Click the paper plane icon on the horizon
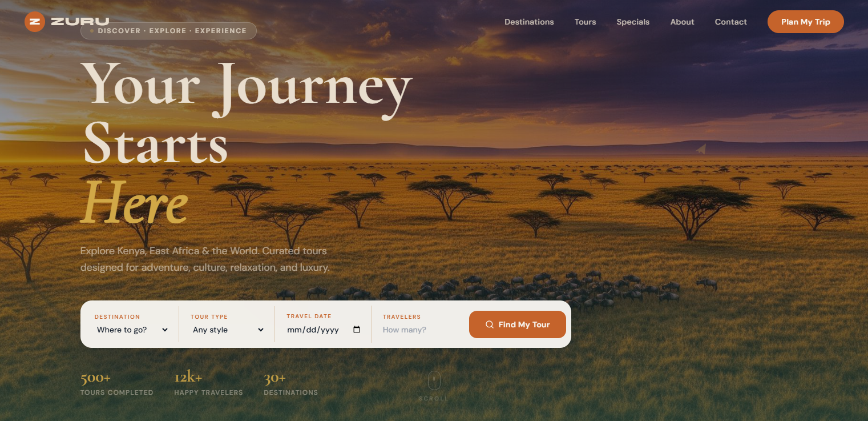Image resolution: width=868 pixels, height=421 pixels. 701,149
